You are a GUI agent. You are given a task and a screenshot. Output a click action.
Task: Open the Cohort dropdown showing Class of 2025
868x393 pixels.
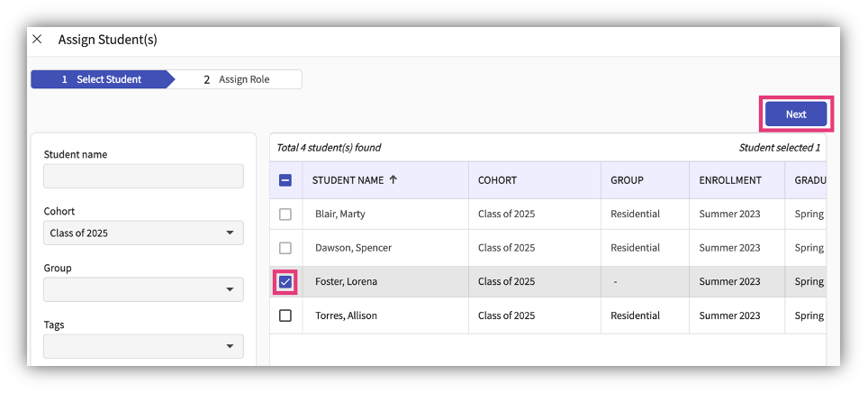pyautogui.click(x=143, y=233)
